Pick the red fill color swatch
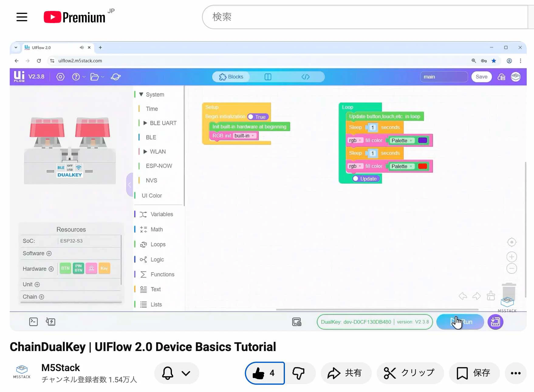The image size is (534, 392). (423, 166)
